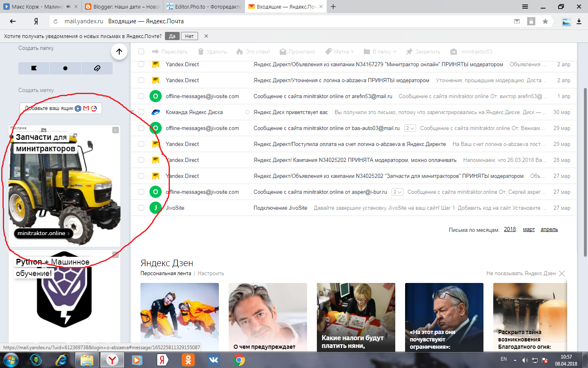The width and height of the screenshot is (588, 368).
Task: Click the Добавьте ваш ящик button
Action: 61,108
